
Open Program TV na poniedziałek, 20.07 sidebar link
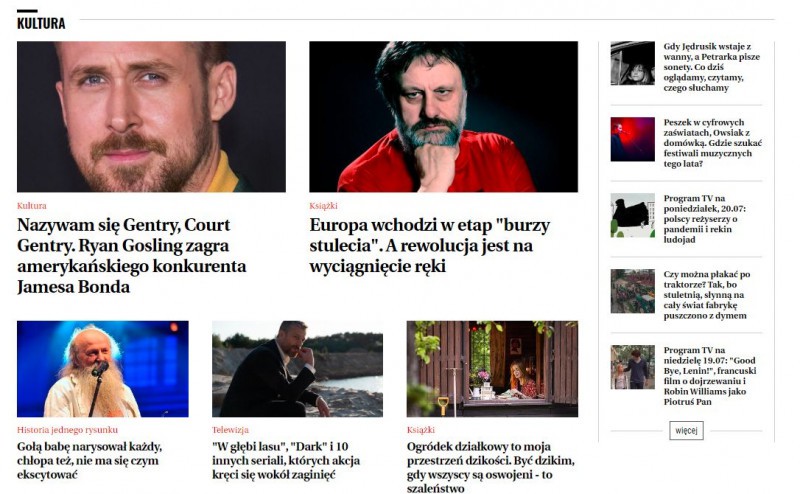[705, 219]
